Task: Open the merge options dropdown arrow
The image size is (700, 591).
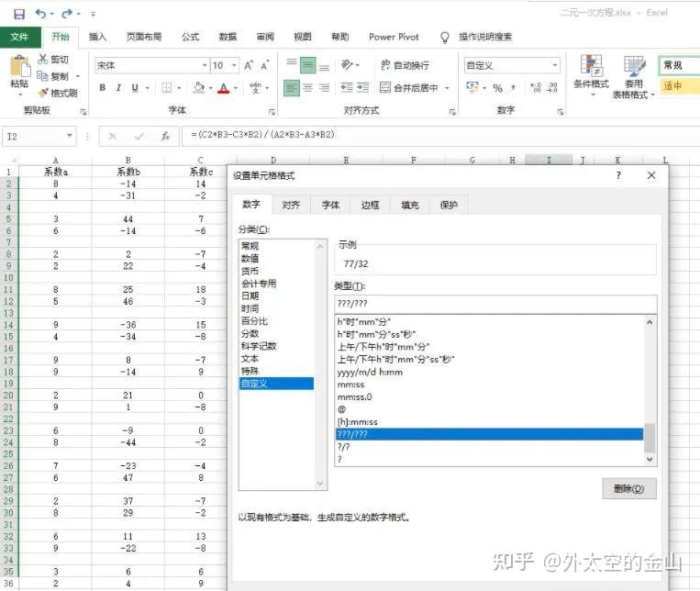Action: [447, 88]
